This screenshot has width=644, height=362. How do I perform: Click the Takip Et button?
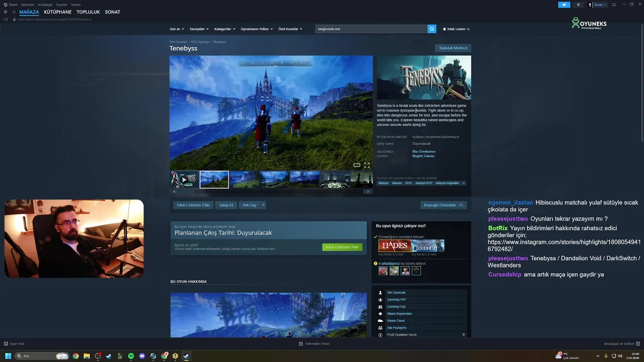point(226,205)
